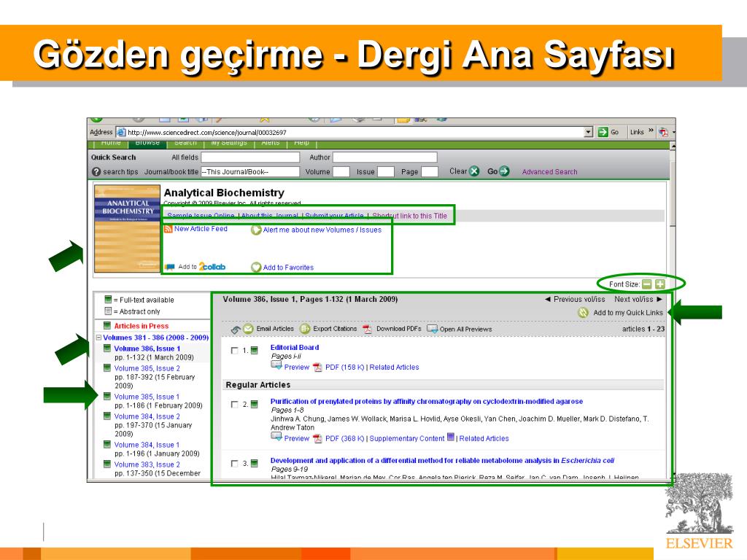Open the differential method metabolome article title
747x560 pixels.
coord(442,461)
